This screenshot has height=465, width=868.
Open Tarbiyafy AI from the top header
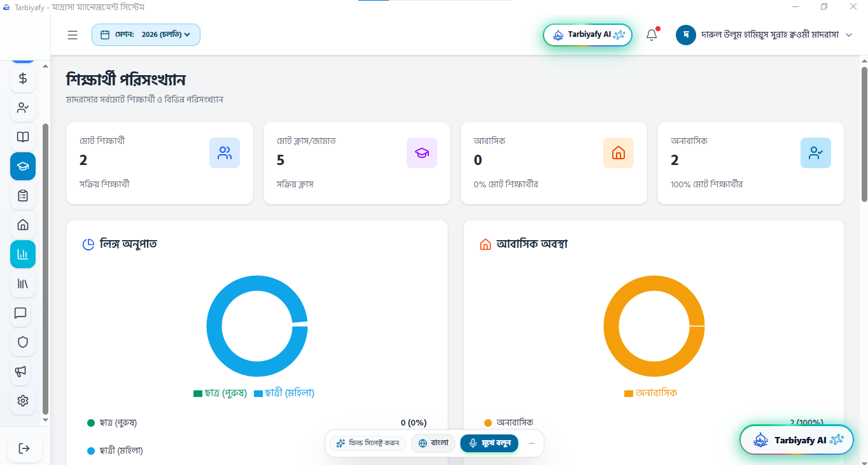click(x=588, y=35)
